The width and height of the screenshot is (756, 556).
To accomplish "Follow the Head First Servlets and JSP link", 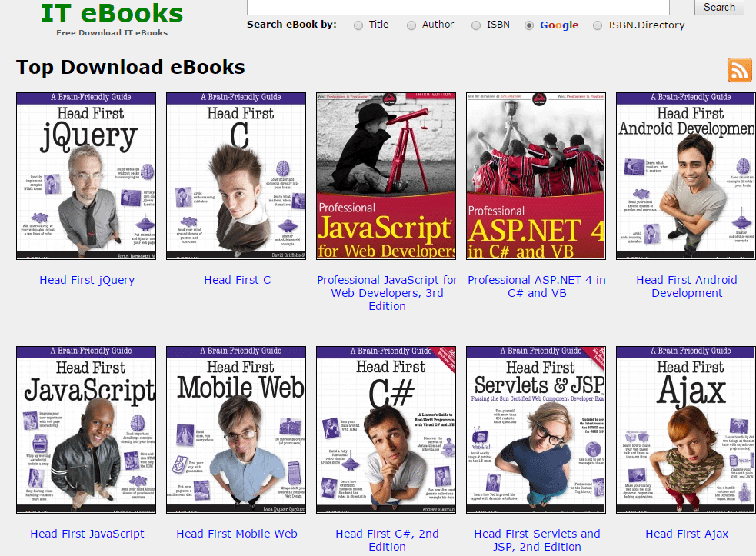I will point(537,540).
